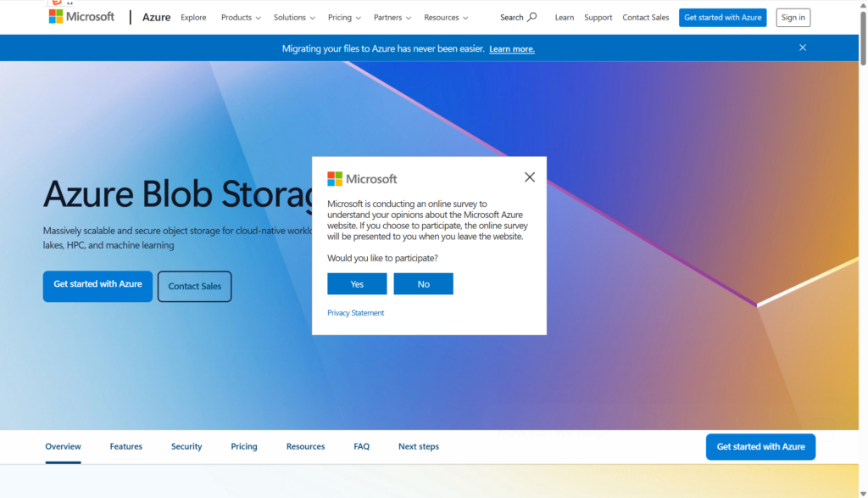Click the hero Get started with Azure button

[97, 286]
